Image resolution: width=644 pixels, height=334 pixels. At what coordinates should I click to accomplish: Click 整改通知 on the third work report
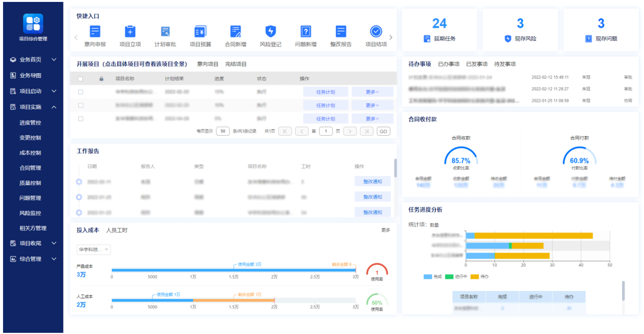point(372,212)
